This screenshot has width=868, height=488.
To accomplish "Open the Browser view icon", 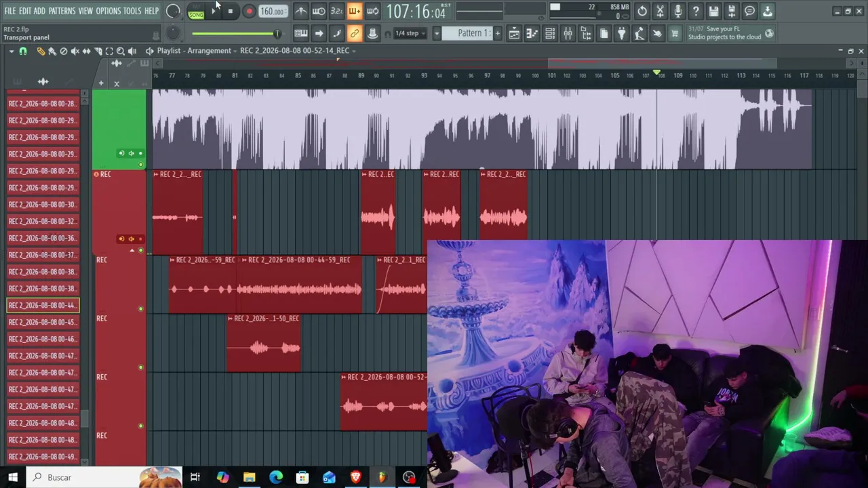I will point(586,33).
